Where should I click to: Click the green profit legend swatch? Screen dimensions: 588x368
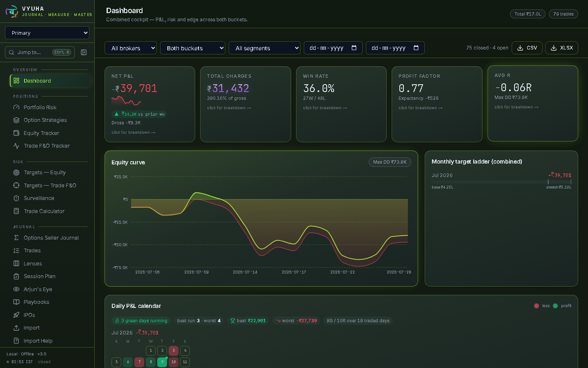[x=555, y=306]
